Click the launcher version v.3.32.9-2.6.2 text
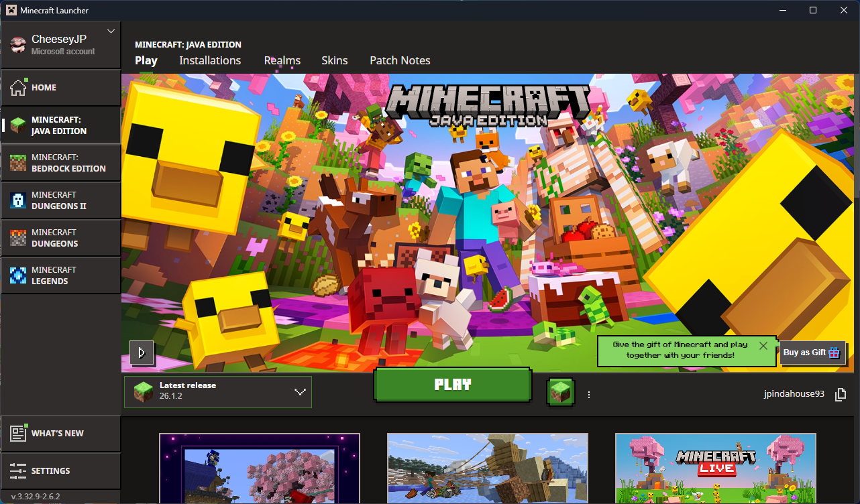Image resolution: width=860 pixels, height=504 pixels. [x=36, y=497]
